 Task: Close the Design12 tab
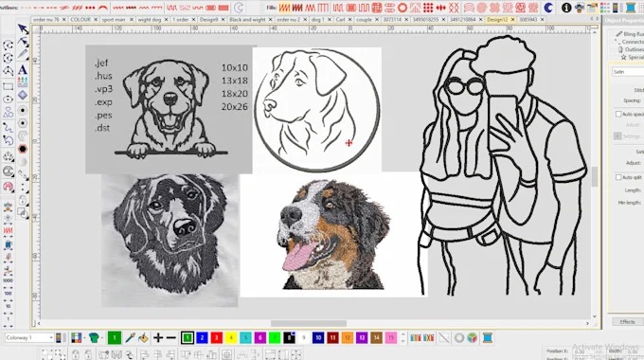[x=512, y=19]
